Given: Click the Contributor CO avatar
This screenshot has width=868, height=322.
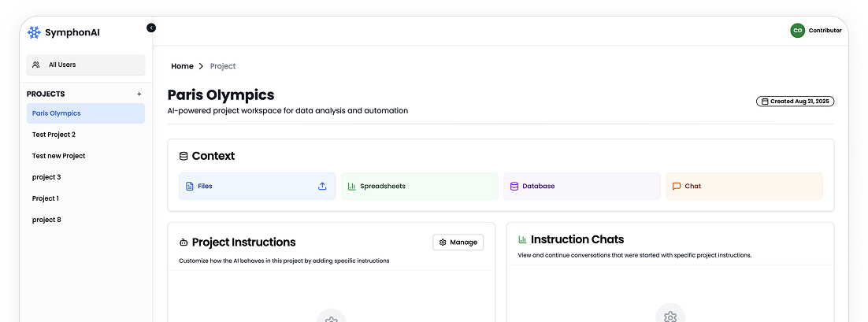Looking at the screenshot, I should pyautogui.click(x=797, y=31).
